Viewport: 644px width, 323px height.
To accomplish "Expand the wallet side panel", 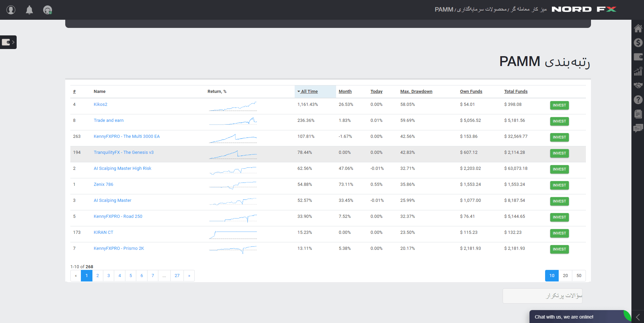I will 8,42.
